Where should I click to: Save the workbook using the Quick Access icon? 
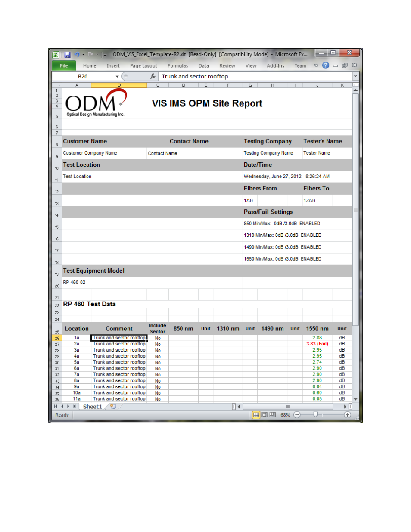(x=67, y=55)
